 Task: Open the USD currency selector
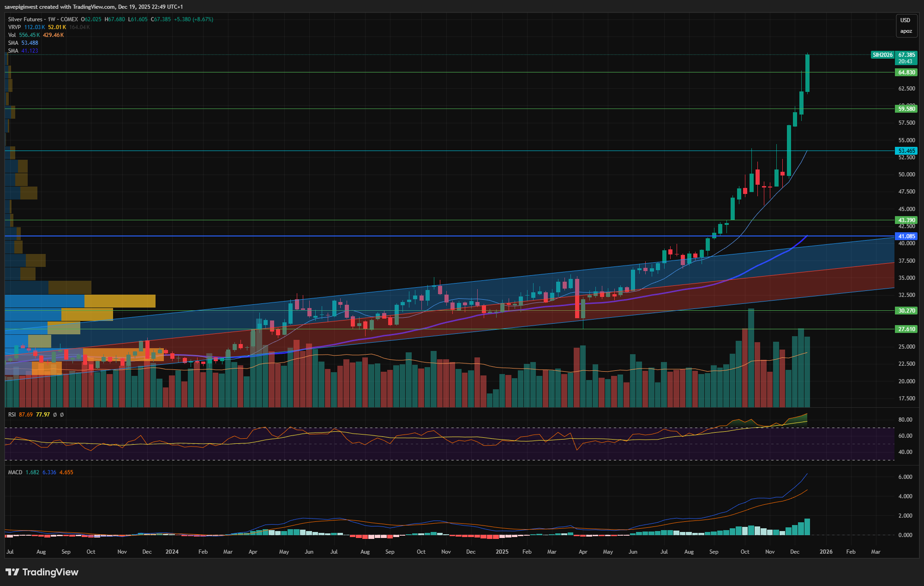(905, 20)
